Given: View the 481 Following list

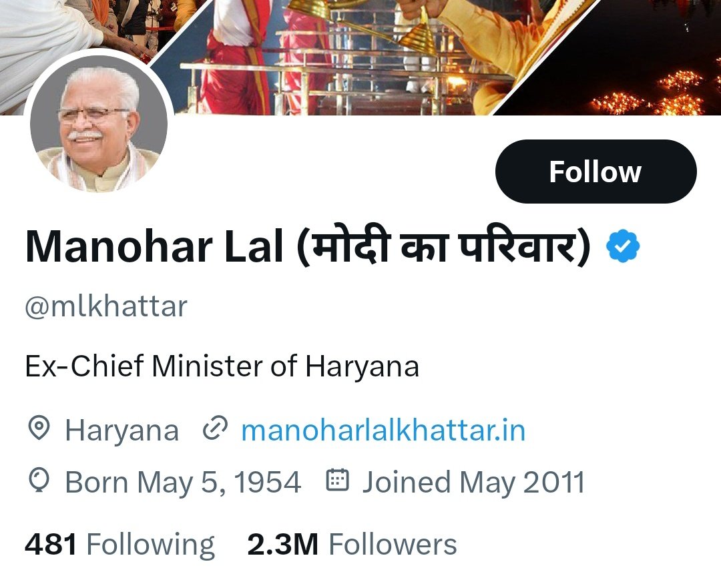Looking at the screenshot, I should (x=119, y=545).
